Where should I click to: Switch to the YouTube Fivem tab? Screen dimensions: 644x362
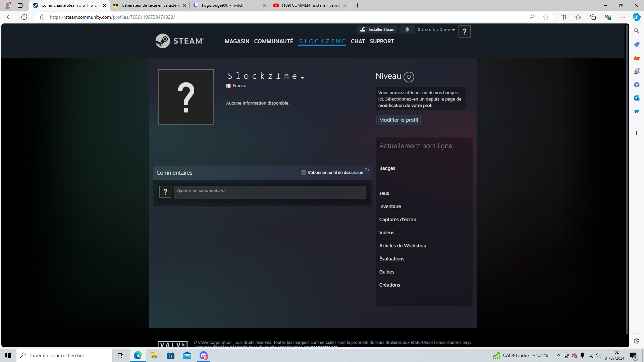(310, 5)
